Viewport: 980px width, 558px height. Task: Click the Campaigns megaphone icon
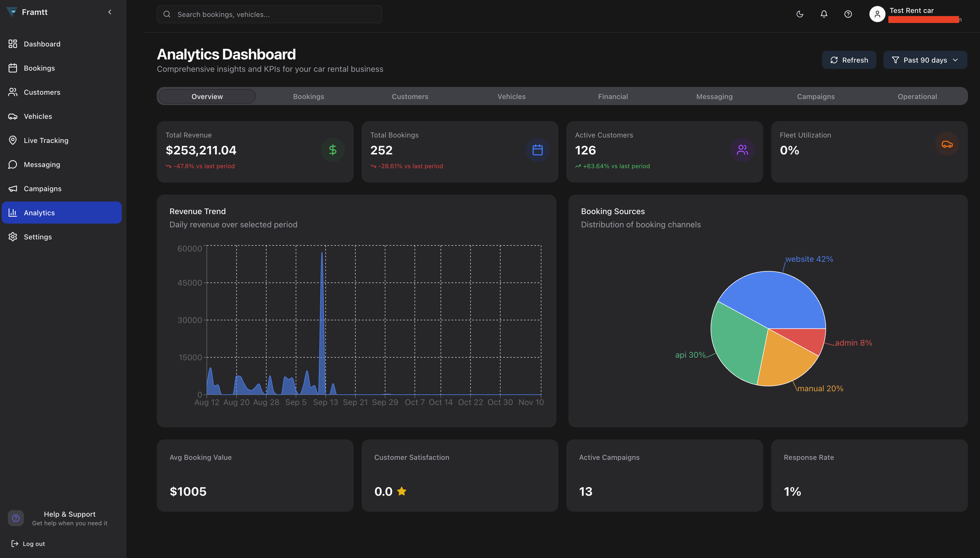point(13,188)
